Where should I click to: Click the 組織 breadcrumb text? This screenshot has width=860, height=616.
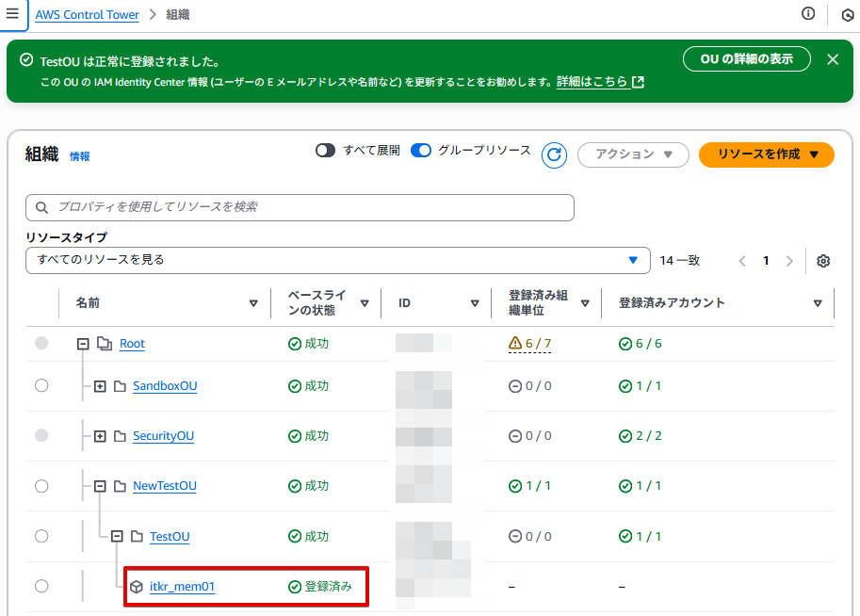(x=178, y=15)
